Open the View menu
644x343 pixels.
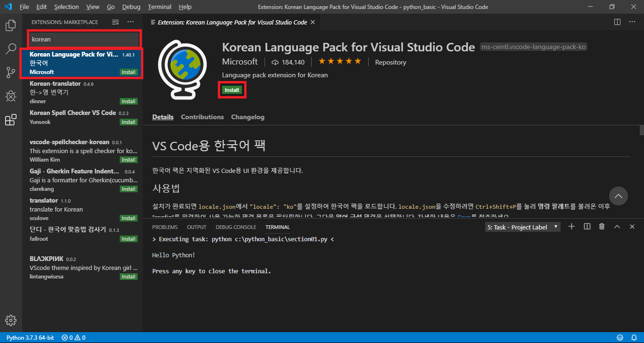tap(93, 7)
